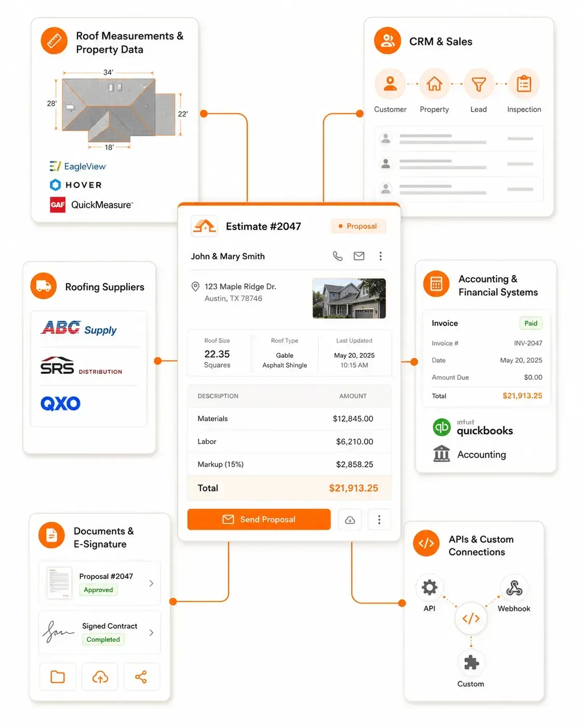Click the Gable Asphalt Shingle roof type
This screenshot has width=583, height=728.
click(x=285, y=360)
